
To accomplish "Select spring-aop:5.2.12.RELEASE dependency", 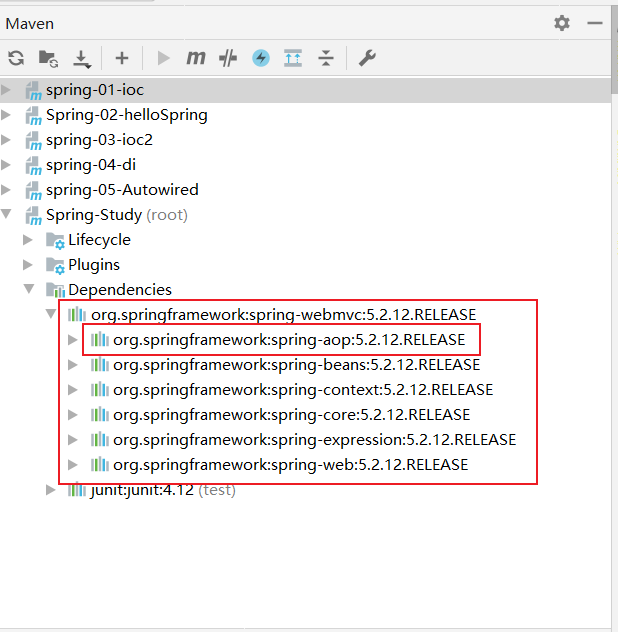I will tap(288, 340).
